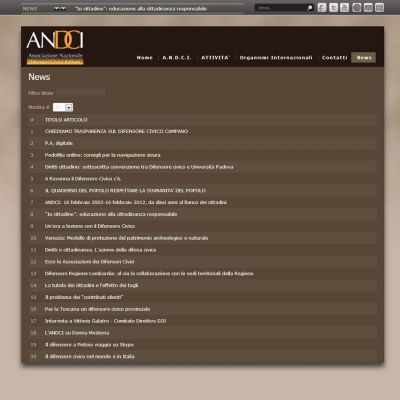Open the Mostra # dropdown
This screenshot has height=400, width=400.
(x=63, y=107)
